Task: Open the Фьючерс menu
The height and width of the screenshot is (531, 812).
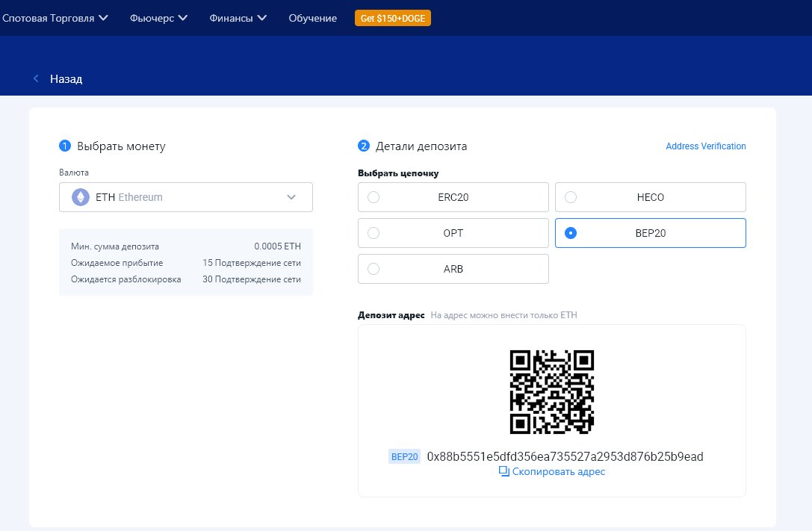Action: (158, 18)
